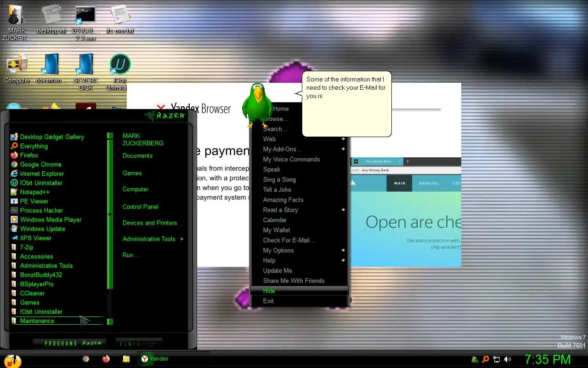
Task: Open File Explorer folder on taskbar
Action: 126,359
